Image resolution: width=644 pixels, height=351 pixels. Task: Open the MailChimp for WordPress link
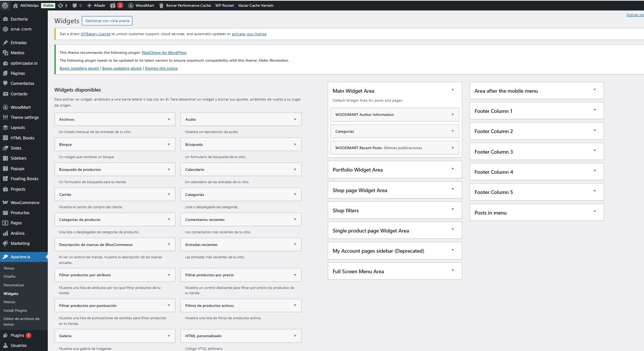click(x=164, y=53)
